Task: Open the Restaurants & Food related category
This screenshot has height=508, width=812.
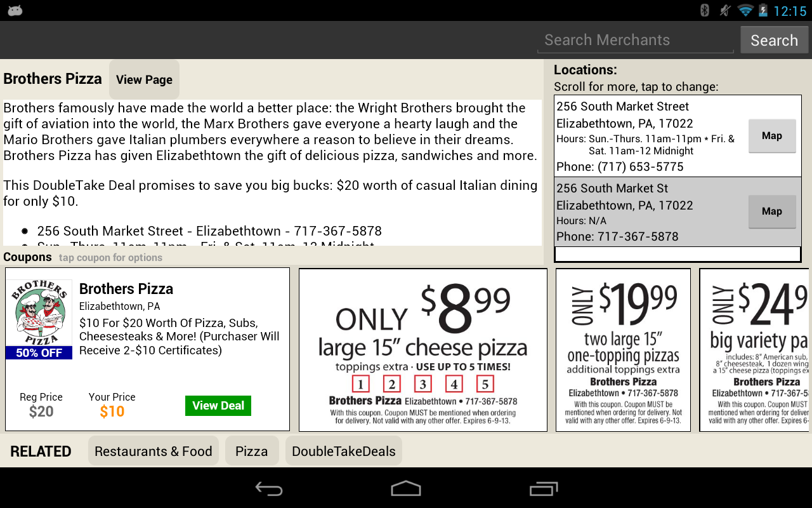Action: 154,451
